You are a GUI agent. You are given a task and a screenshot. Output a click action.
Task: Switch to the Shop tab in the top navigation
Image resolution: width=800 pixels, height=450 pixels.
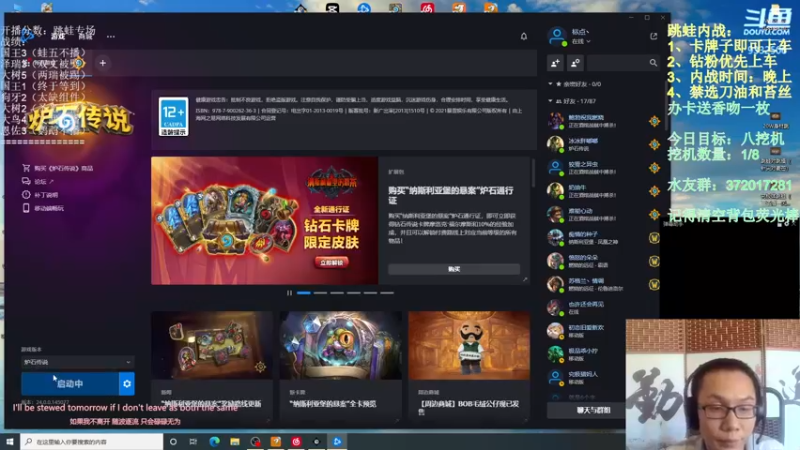[x=85, y=36]
